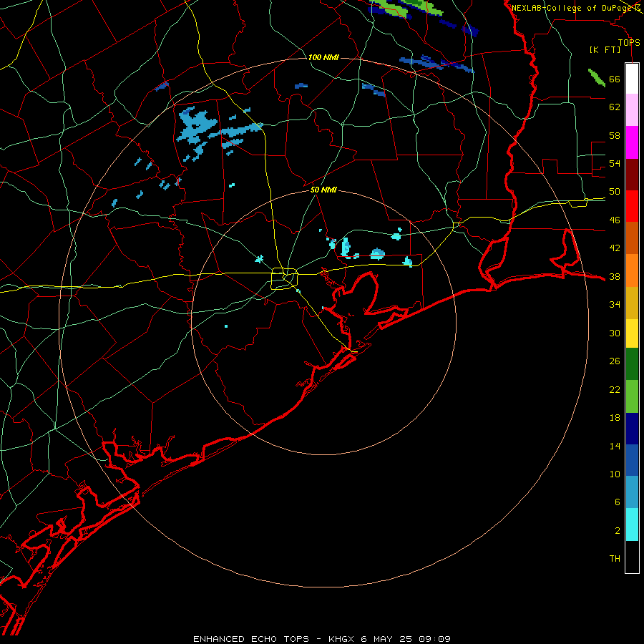Click the '[K FT]' units label
Viewport: 644px width, 644px height.
point(605,50)
